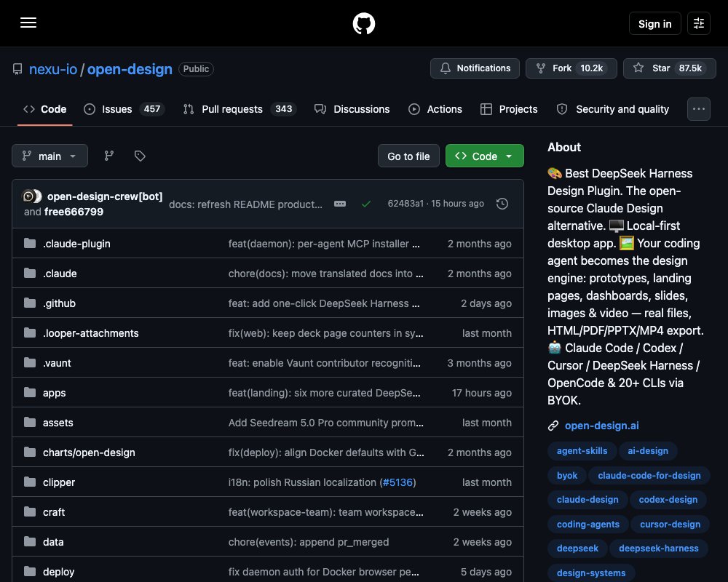Open the Actions tab

tap(435, 109)
